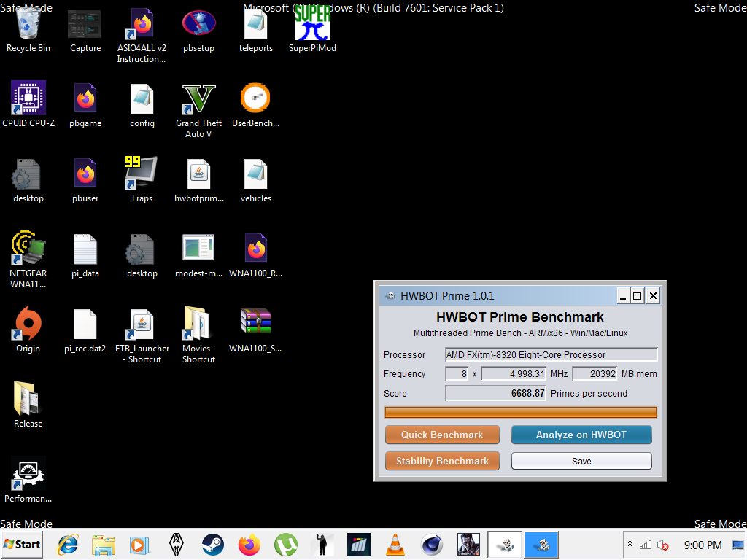Open desktop settings file above NETGEAR icon
The image size is (747, 560).
[x=28, y=180]
